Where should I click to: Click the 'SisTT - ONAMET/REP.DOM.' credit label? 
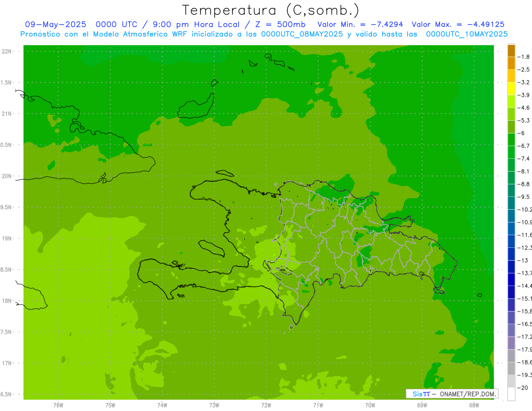(452, 394)
